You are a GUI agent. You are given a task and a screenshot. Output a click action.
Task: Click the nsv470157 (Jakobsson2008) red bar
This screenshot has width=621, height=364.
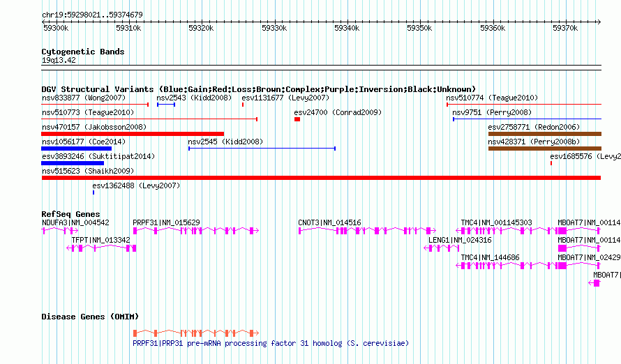pyautogui.click(x=133, y=134)
